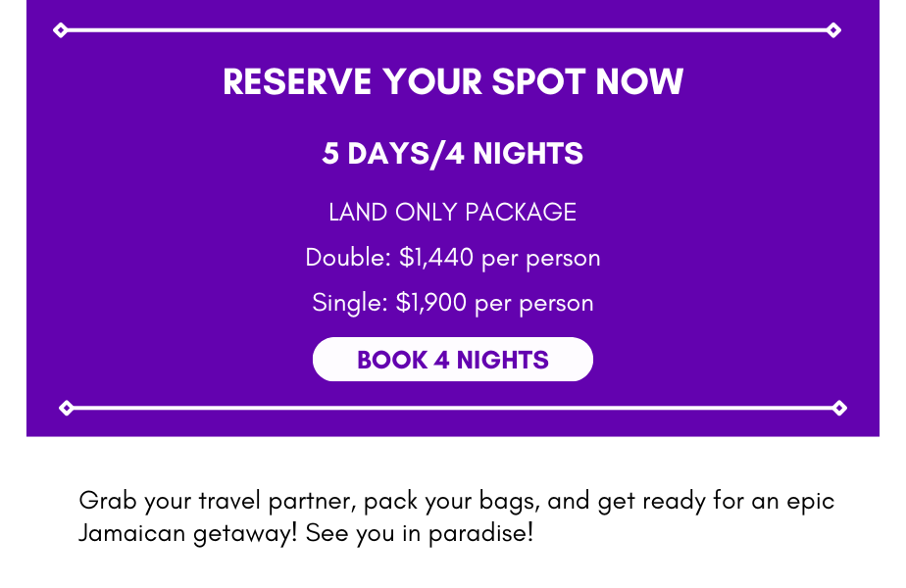The height and width of the screenshot is (588, 906).
Task: Click the word BOOK in the white button
Action: point(392,360)
